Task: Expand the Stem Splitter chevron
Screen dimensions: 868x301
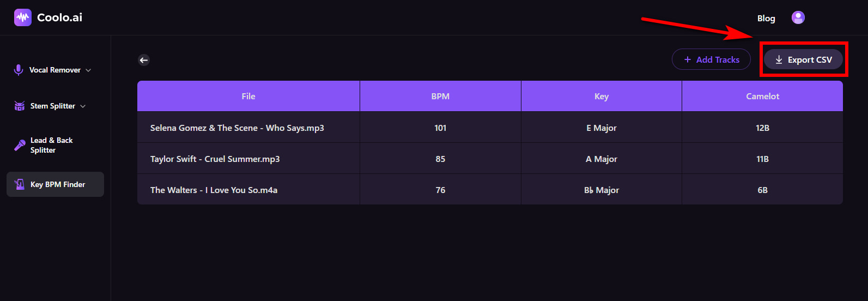Action: click(83, 106)
